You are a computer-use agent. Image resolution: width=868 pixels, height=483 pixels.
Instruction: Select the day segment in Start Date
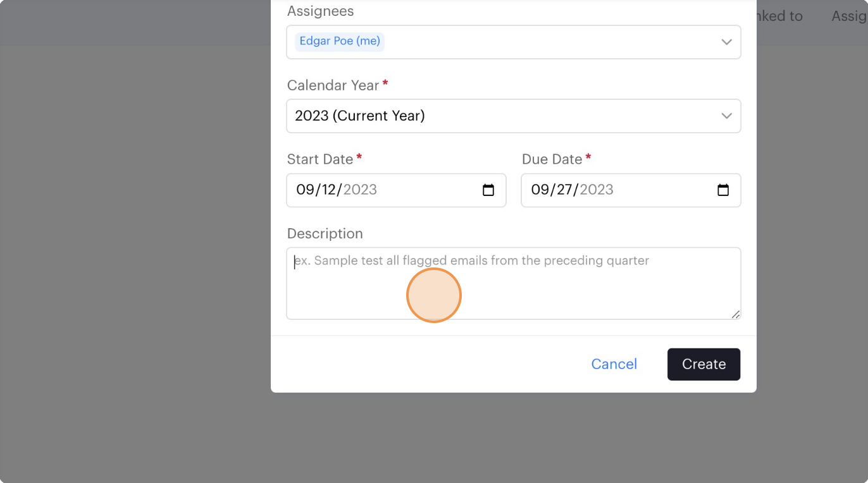pyautogui.click(x=328, y=190)
